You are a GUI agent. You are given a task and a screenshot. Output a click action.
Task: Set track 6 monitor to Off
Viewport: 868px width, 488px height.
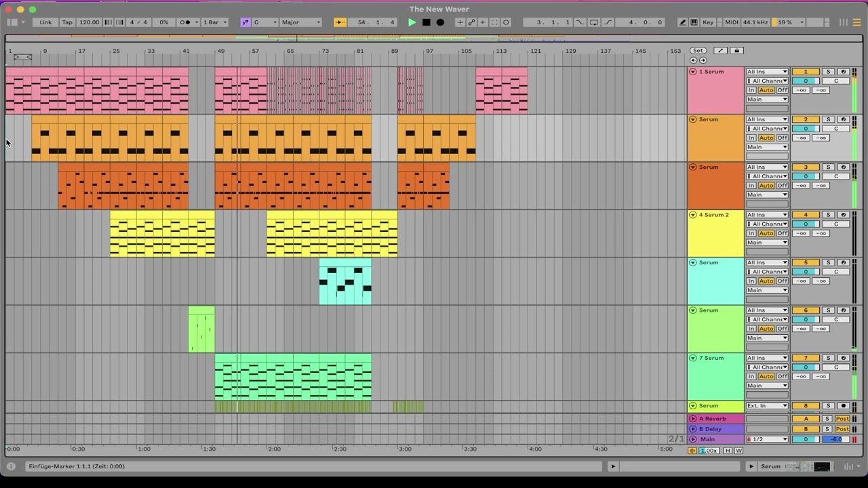click(x=782, y=329)
